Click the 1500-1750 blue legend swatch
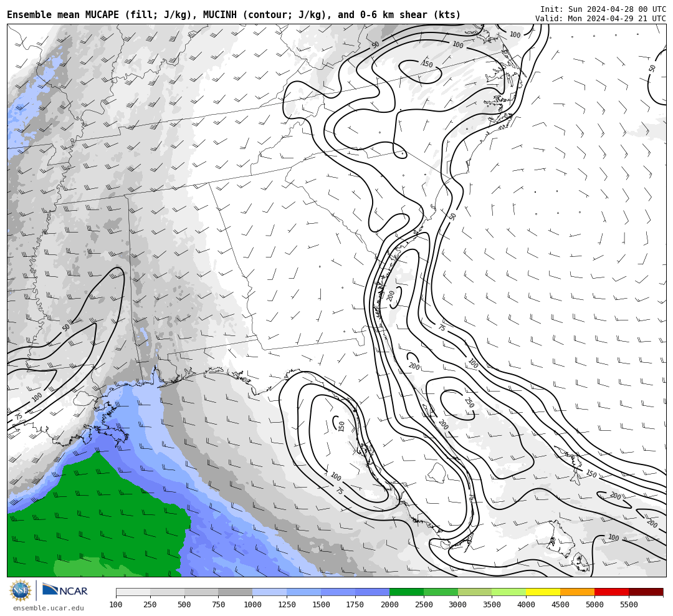 tap(338, 592)
